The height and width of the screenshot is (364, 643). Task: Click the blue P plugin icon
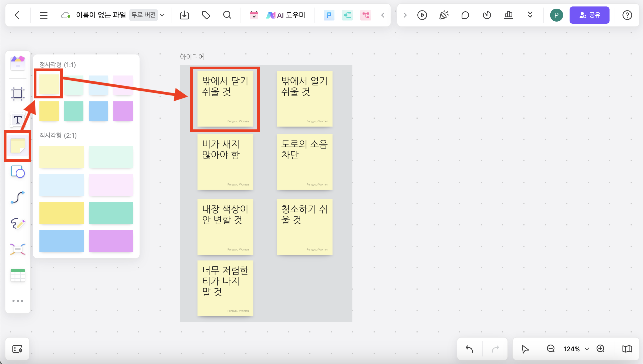(x=329, y=15)
